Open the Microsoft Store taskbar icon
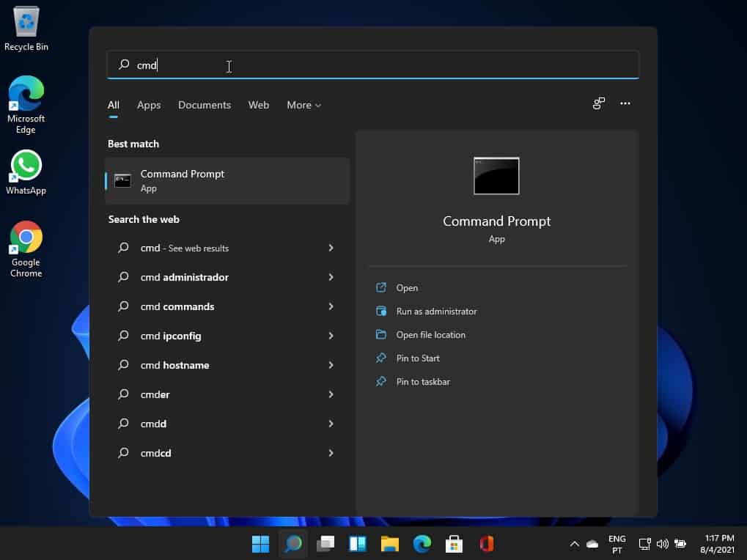The width and height of the screenshot is (747, 560). click(x=454, y=544)
